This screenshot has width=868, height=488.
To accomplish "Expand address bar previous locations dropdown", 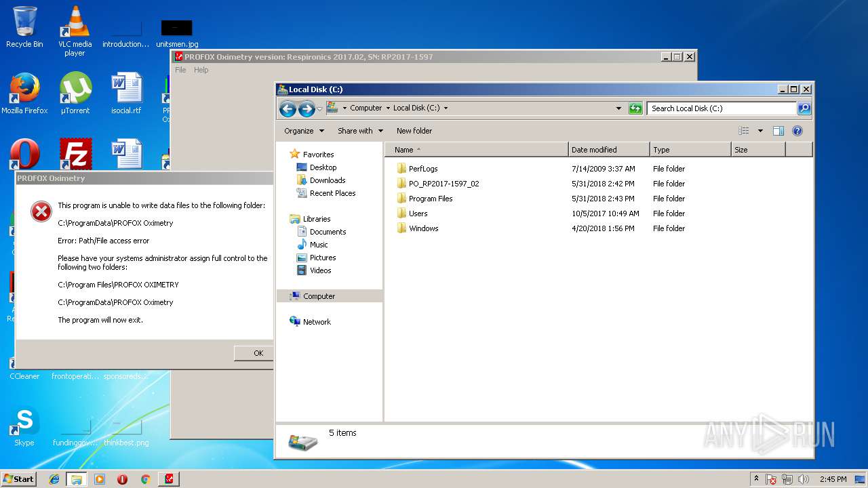I will coord(618,108).
